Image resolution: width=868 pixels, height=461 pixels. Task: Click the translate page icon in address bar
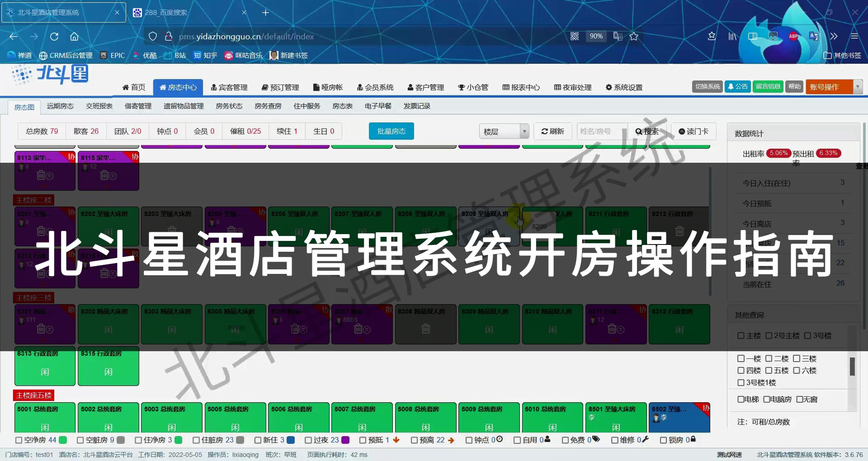tap(618, 36)
